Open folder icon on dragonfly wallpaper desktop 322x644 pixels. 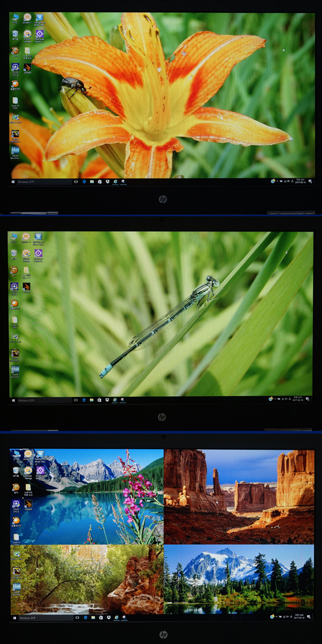26,272
